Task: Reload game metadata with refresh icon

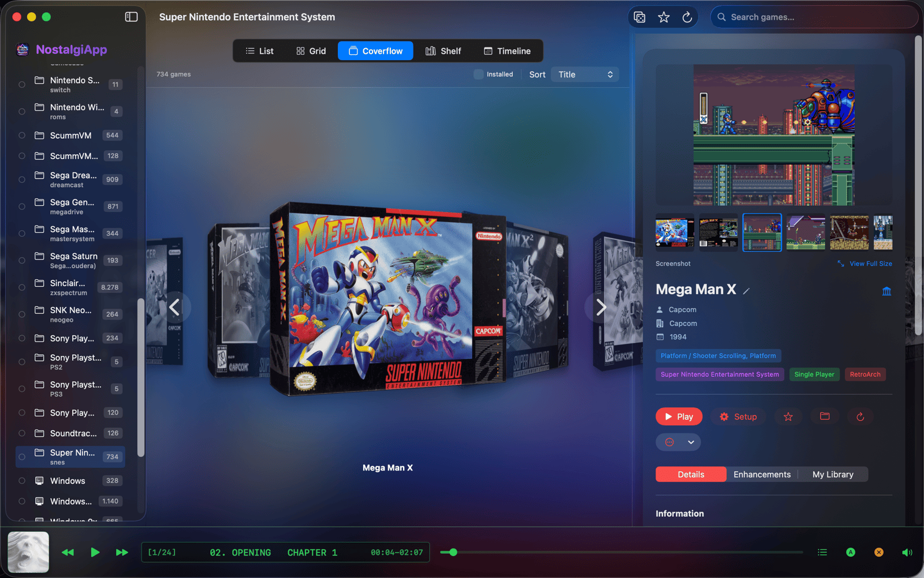Action: click(860, 417)
